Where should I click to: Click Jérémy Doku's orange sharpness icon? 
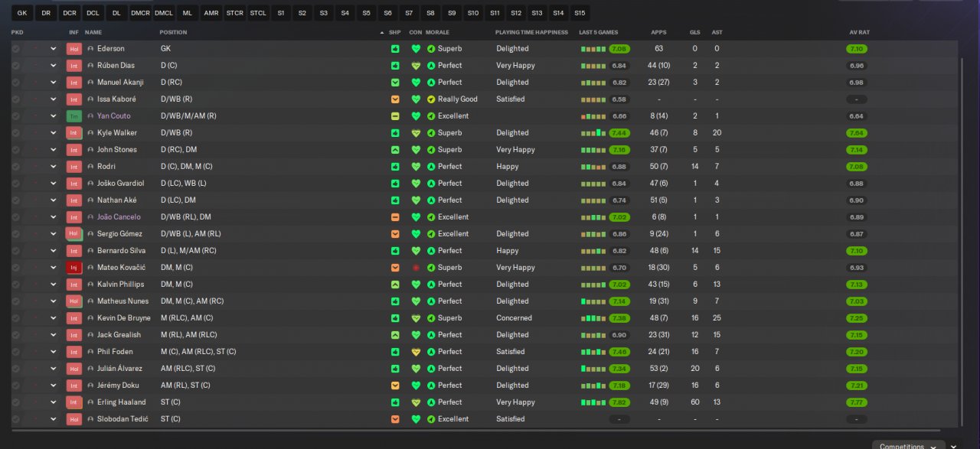(x=395, y=386)
